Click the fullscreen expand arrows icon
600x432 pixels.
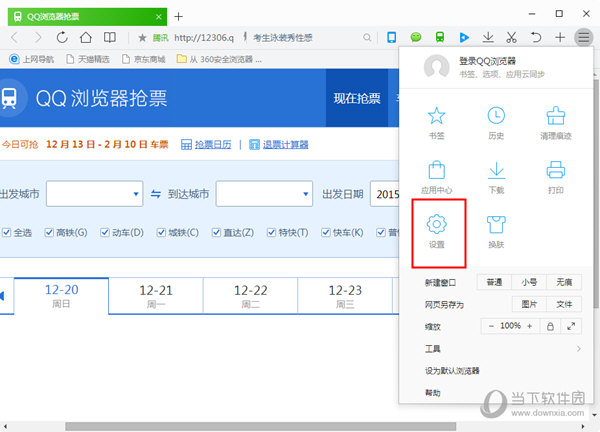pyautogui.click(x=571, y=326)
